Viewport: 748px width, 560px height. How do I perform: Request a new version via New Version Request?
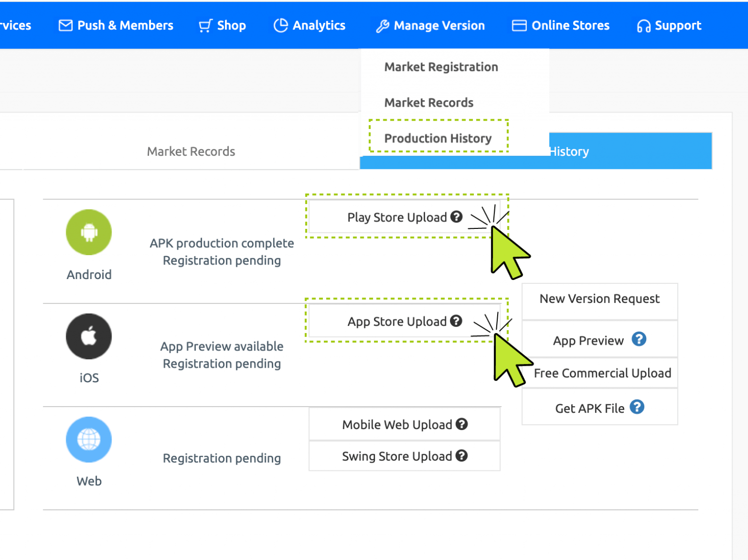click(x=599, y=299)
